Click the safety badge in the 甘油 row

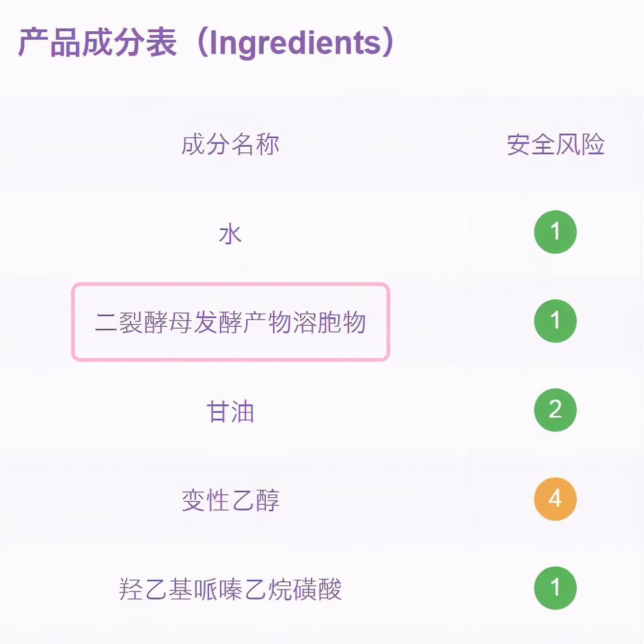pos(555,410)
